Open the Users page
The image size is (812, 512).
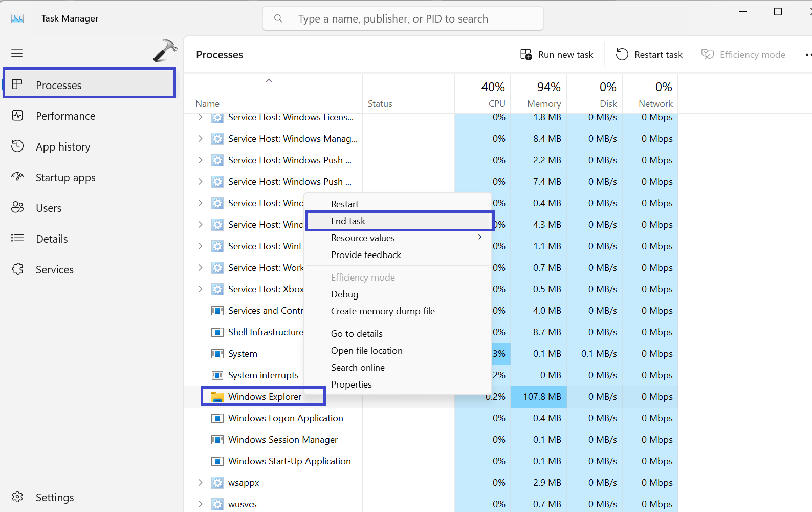click(x=48, y=208)
